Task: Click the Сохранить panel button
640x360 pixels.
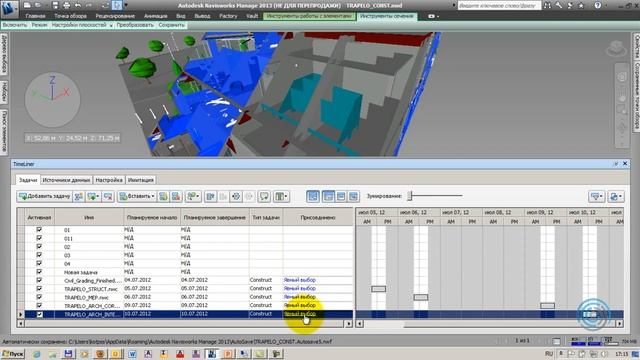Action: click(171, 25)
